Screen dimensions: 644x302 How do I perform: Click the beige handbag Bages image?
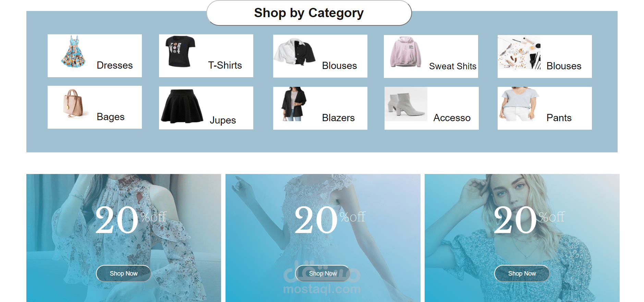(74, 103)
